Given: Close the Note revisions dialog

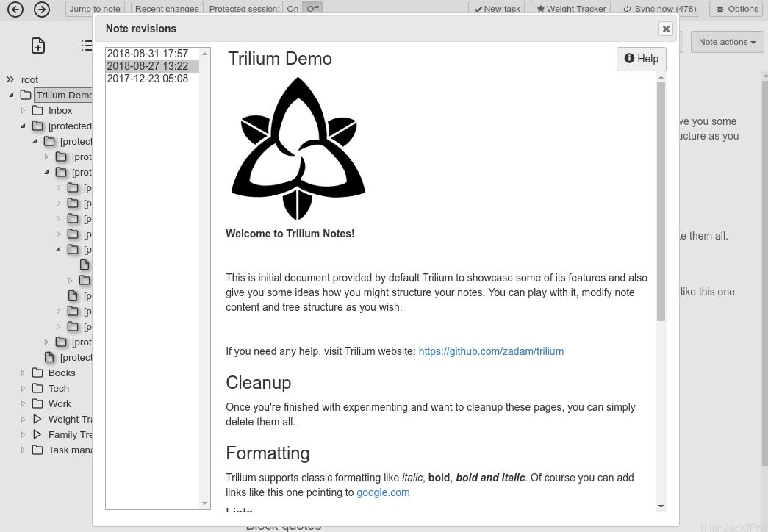Looking at the screenshot, I should click(x=666, y=29).
